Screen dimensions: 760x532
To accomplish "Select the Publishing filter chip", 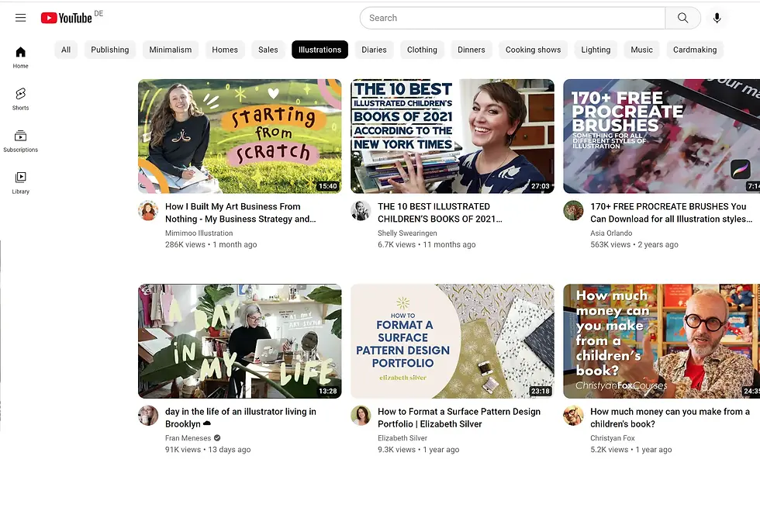I will (x=110, y=50).
